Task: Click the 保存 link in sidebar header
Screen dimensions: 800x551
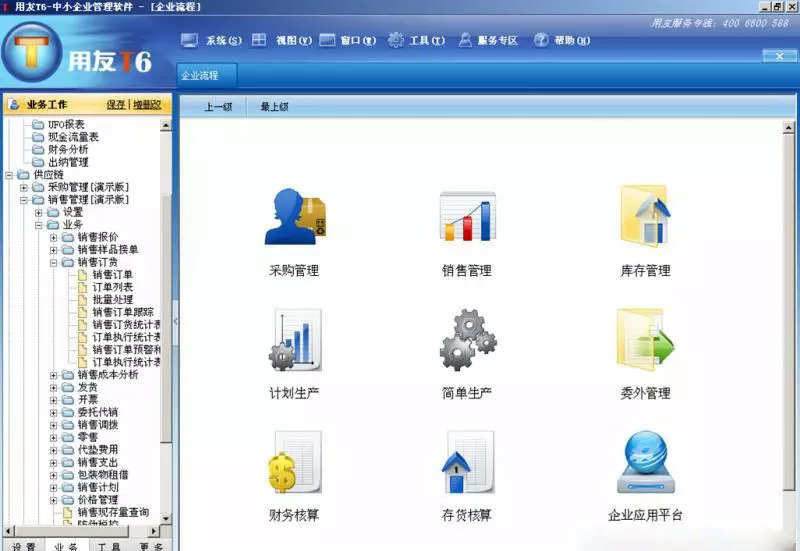Action: pos(116,105)
